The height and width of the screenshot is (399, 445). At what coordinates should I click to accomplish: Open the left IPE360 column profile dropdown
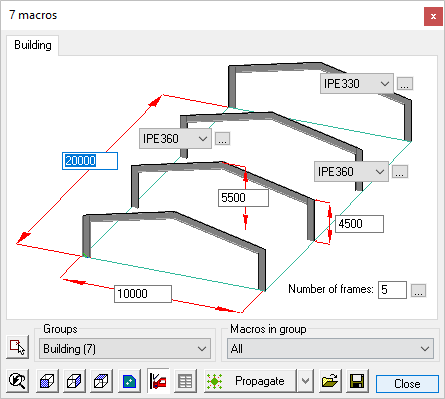[175, 139]
